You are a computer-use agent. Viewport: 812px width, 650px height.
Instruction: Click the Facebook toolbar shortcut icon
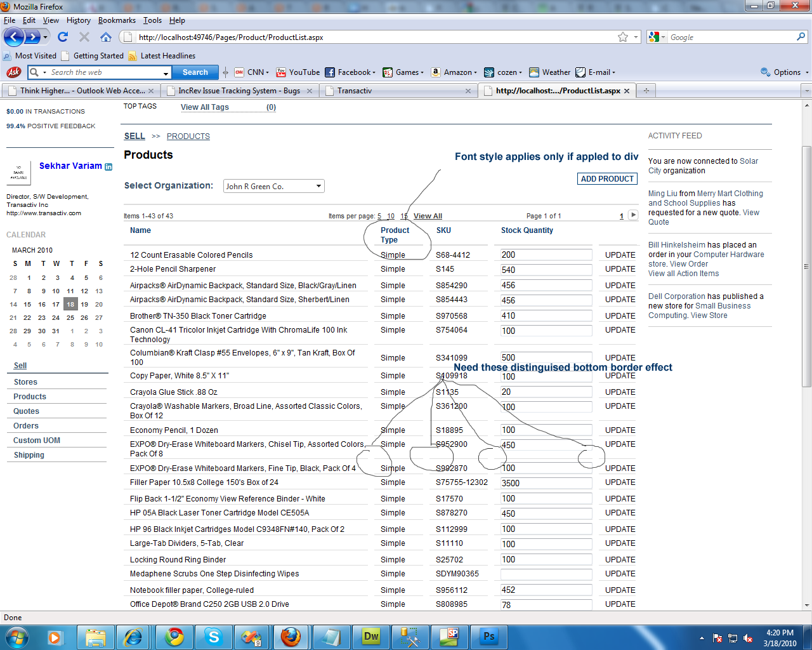pos(330,72)
